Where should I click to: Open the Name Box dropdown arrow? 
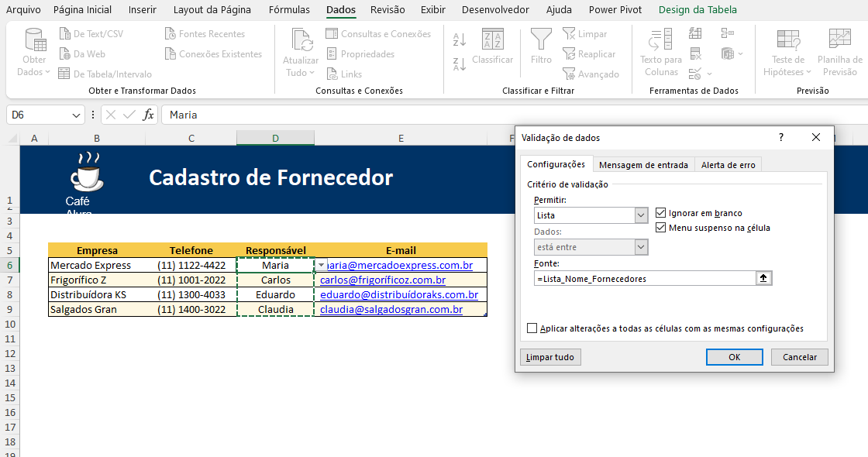click(76, 115)
